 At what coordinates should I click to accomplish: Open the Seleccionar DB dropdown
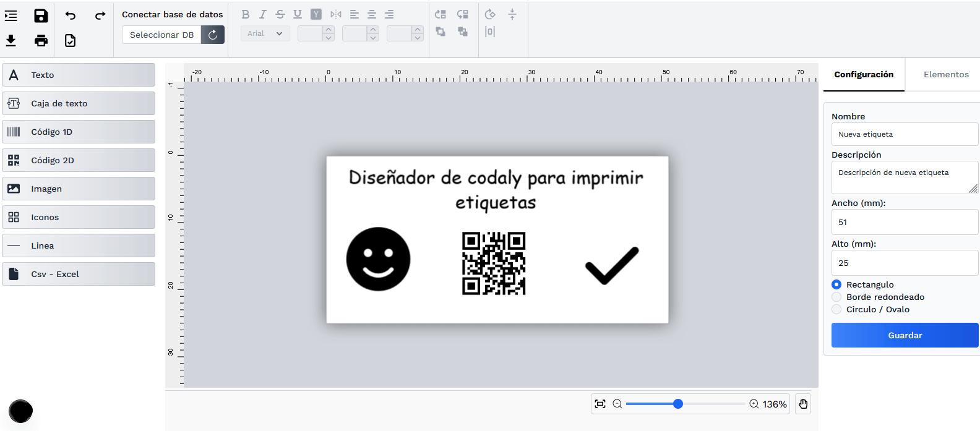tap(162, 35)
